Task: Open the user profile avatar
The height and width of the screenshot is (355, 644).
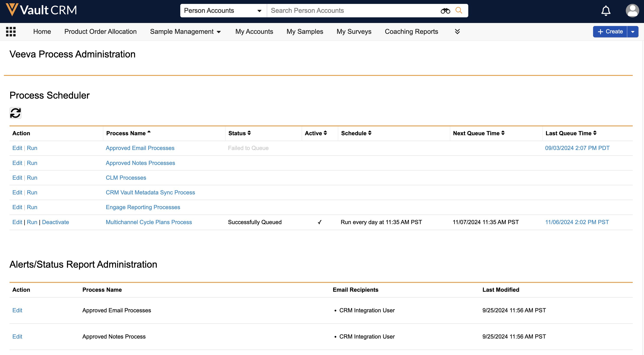Action: pyautogui.click(x=632, y=10)
